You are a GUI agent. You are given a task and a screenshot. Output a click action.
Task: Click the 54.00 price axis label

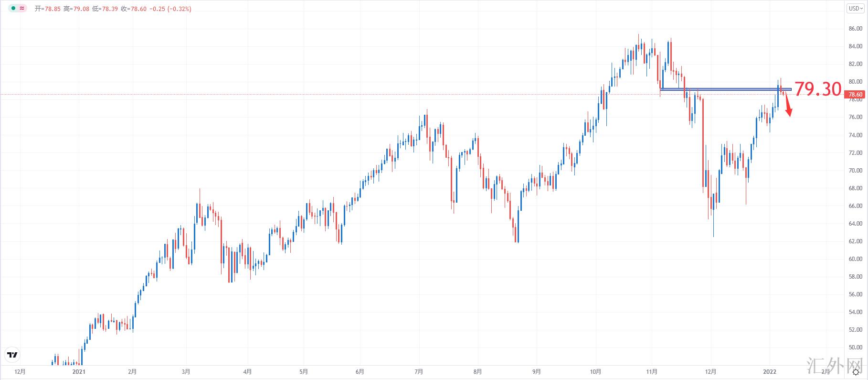tap(855, 312)
